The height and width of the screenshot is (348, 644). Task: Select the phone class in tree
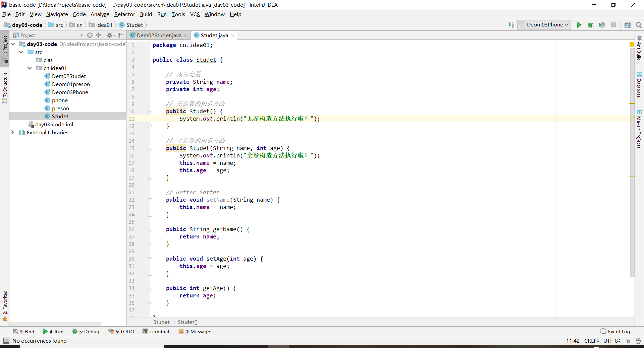[60, 100]
